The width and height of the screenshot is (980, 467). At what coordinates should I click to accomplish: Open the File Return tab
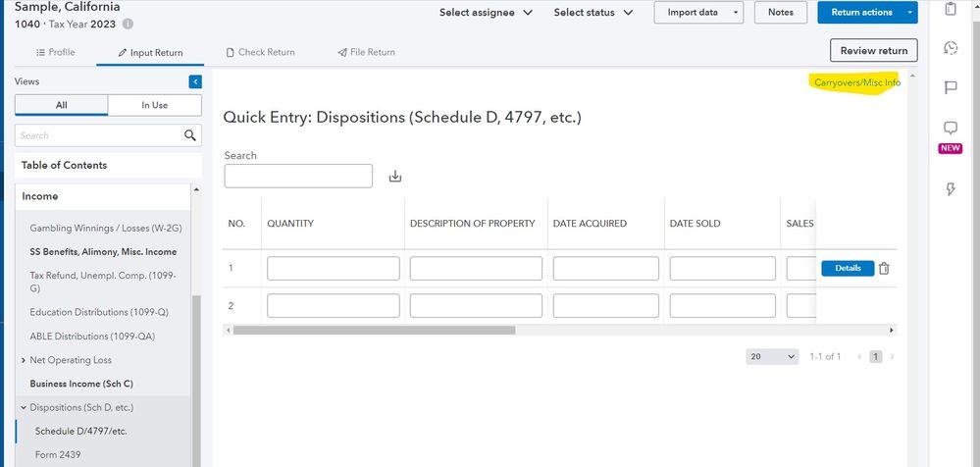pyautogui.click(x=366, y=52)
